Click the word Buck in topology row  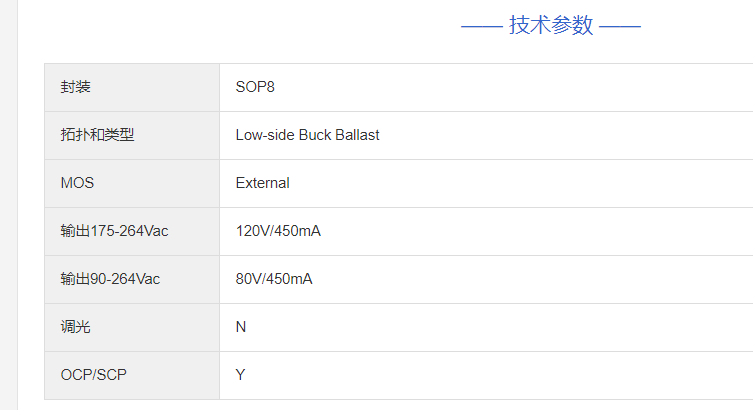pos(316,135)
